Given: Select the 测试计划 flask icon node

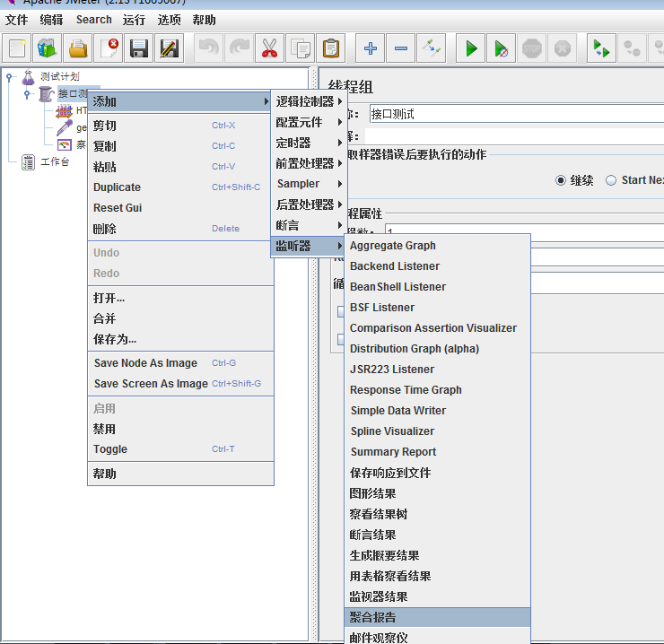Looking at the screenshot, I should pos(29,77).
